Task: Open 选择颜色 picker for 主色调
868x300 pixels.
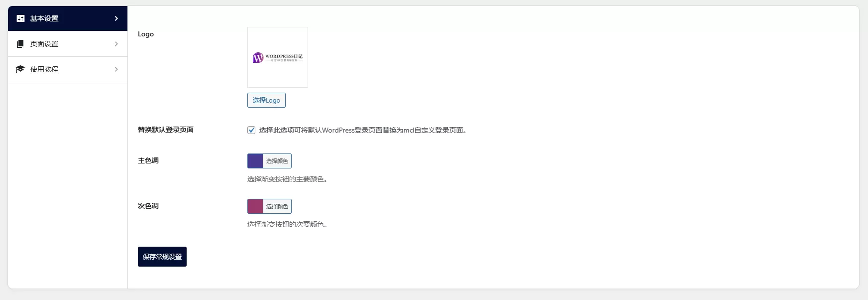Action: [277, 161]
